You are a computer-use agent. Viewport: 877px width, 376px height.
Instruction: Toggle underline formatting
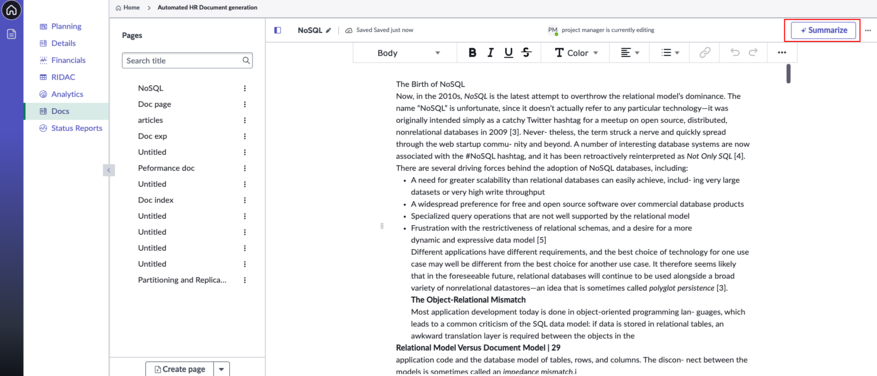click(x=508, y=53)
